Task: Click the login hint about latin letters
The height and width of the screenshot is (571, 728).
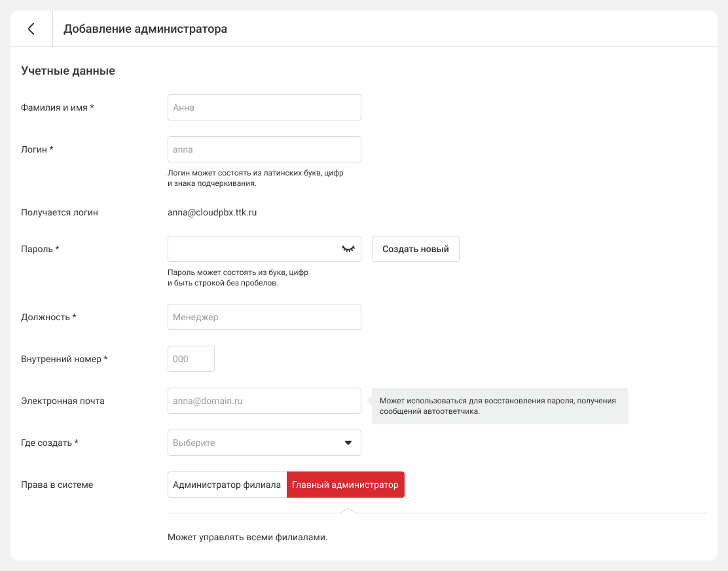Action: (x=255, y=178)
